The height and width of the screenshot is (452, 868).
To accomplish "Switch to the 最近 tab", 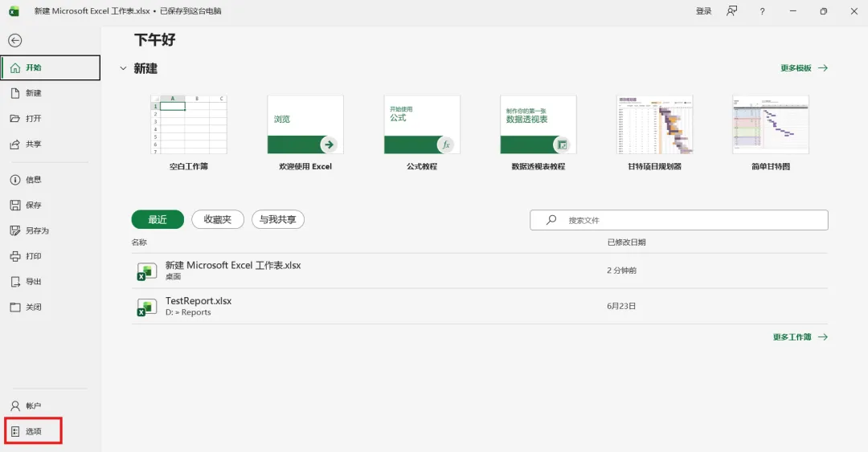I will pos(158,220).
